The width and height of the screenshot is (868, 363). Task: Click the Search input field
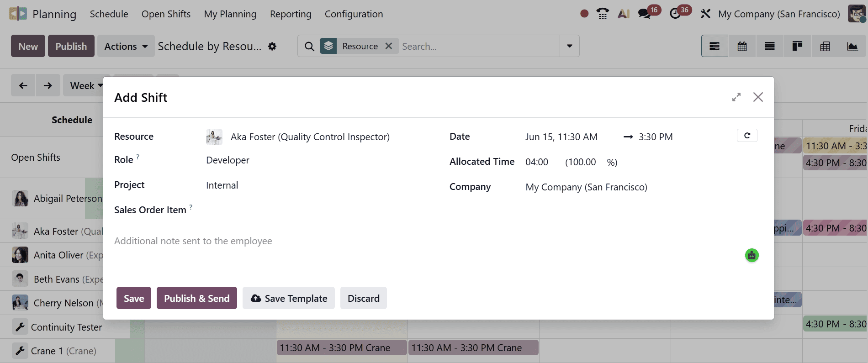pyautogui.click(x=480, y=46)
